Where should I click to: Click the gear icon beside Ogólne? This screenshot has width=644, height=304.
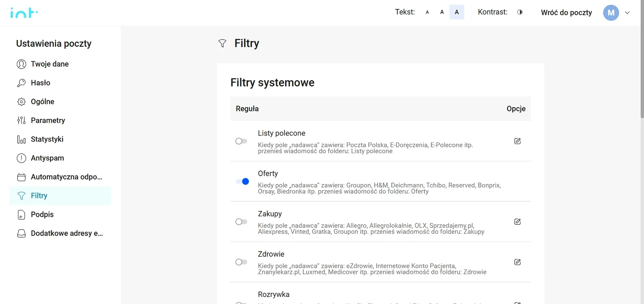click(x=21, y=101)
